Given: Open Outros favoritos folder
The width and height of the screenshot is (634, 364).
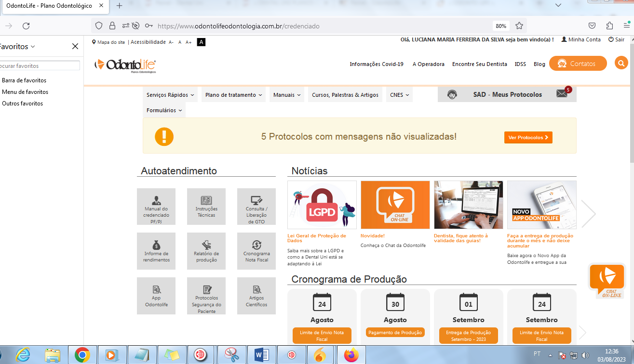Looking at the screenshot, I should pyautogui.click(x=22, y=104).
